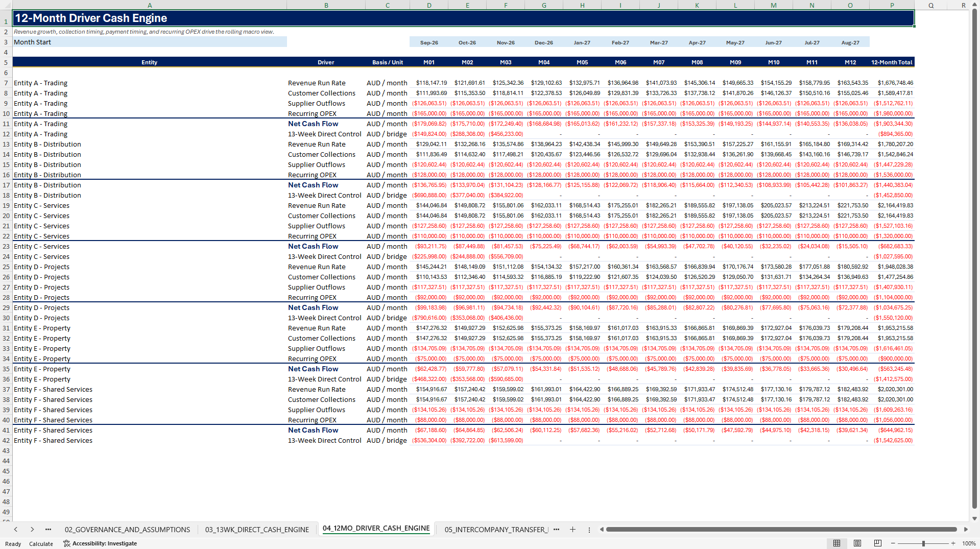Select row 11 header
The height and width of the screenshot is (549, 980).
[6, 124]
